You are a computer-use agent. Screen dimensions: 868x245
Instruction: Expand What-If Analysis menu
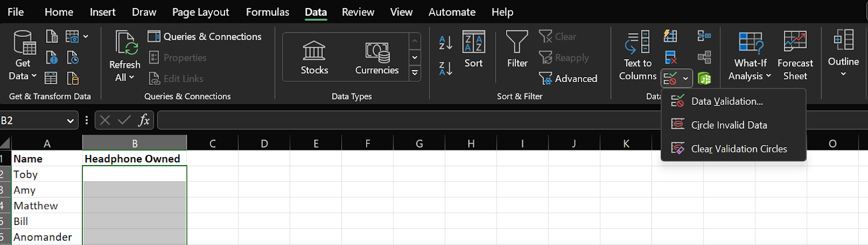coord(750,56)
